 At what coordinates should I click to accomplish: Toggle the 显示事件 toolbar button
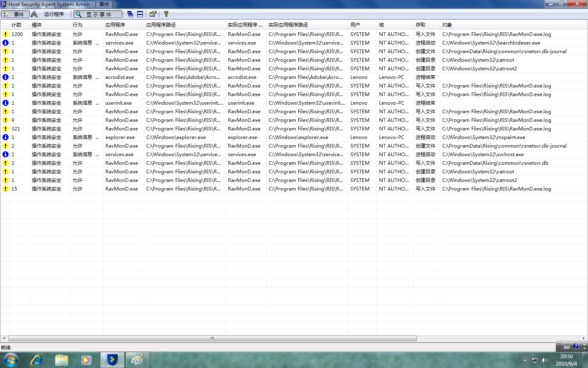click(98, 14)
